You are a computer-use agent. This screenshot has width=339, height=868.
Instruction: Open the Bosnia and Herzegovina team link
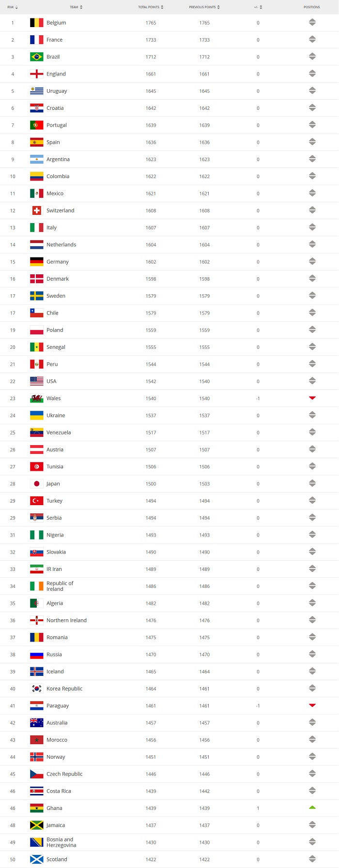pos(61,842)
